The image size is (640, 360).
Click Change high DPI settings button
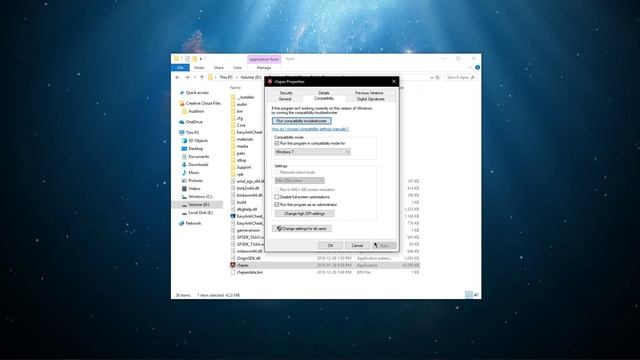click(304, 213)
